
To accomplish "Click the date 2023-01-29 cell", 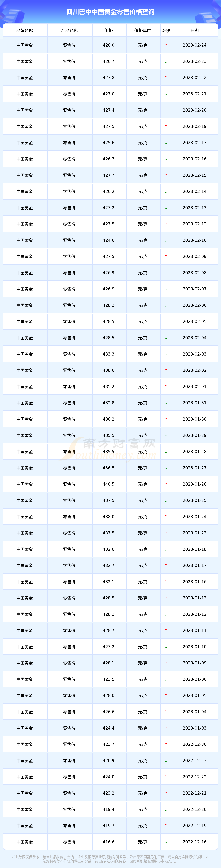I will tap(195, 435).
